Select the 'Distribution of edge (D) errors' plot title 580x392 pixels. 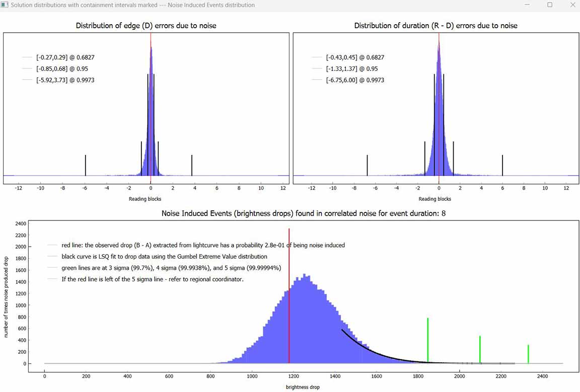pyautogui.click(x=146, y=26)
